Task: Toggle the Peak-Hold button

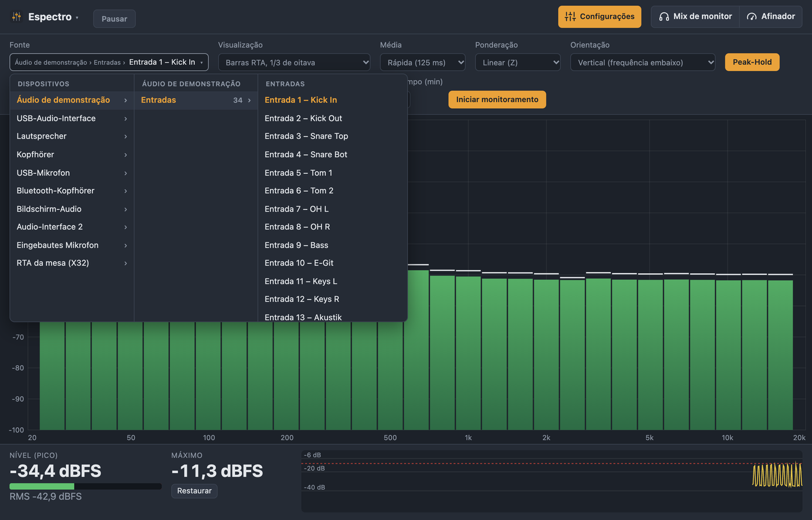Action: 752,62
